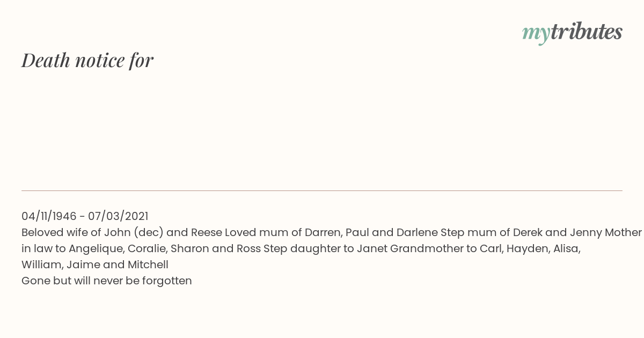The width and height of the screenshot is (644, 338).
Task: Click the mytributes logo
Action: 572,33
